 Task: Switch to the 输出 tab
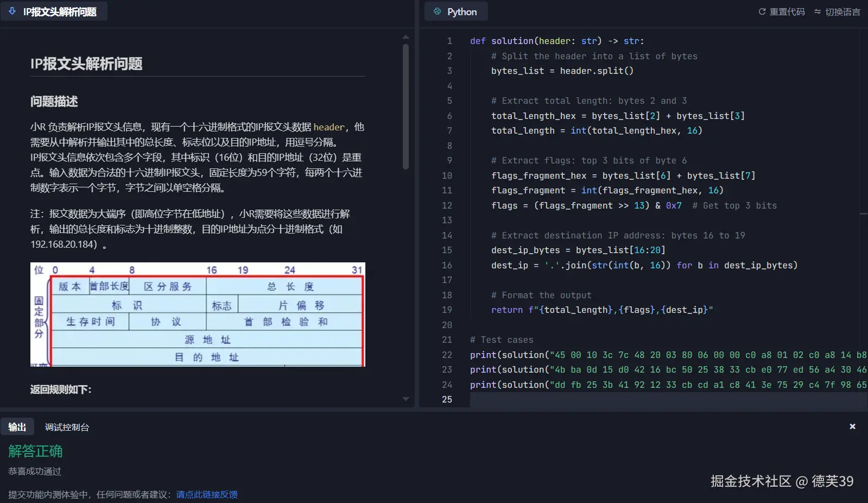point(17,427)
